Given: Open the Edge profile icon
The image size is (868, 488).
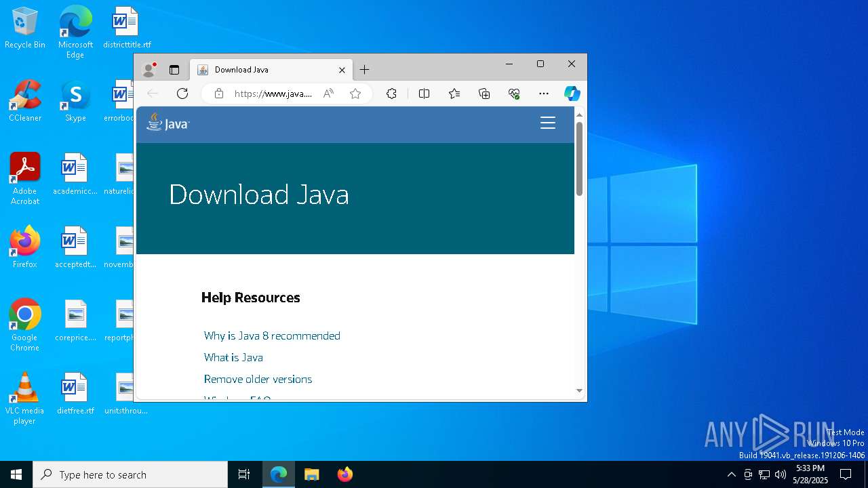Looking at the screenshot, I should coord(149,70).
